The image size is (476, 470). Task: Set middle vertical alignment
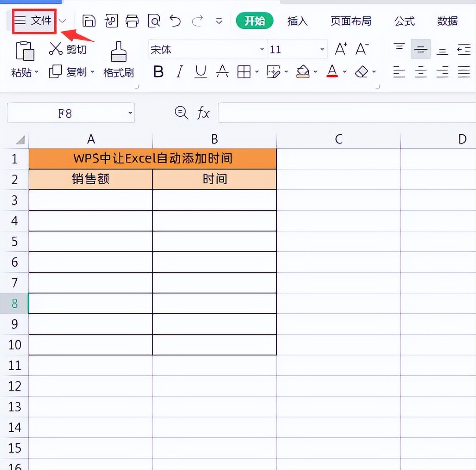click(x=421, y=49)
